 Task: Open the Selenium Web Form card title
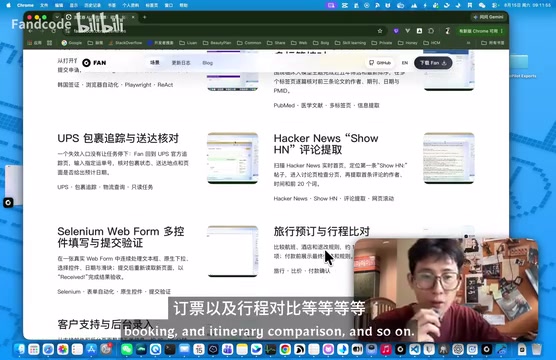[x=121, y=237]
